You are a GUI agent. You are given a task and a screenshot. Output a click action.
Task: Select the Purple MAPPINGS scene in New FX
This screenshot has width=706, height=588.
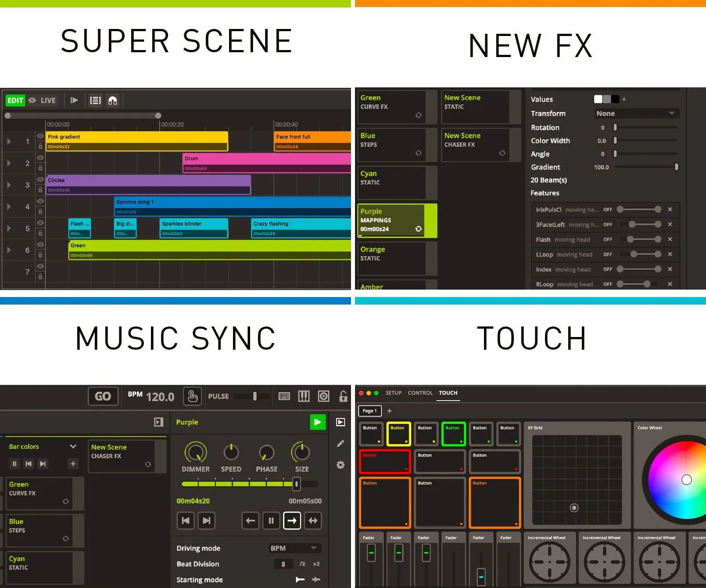[x=398, y=221]
